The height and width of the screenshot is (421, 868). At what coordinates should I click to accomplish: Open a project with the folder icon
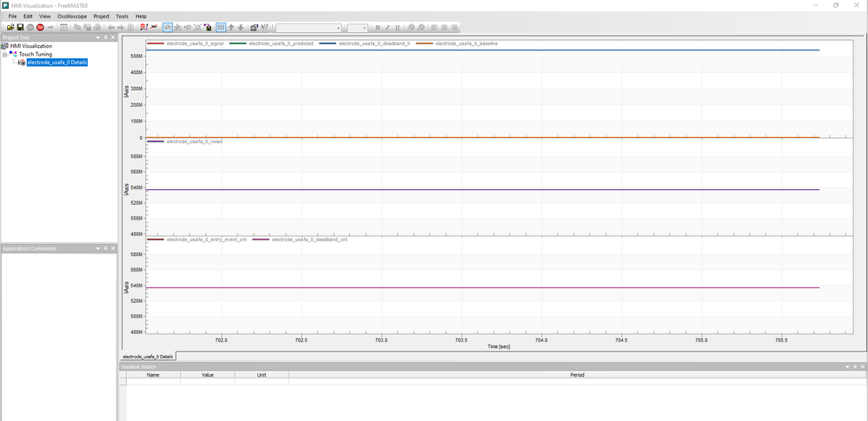[10, 27]
